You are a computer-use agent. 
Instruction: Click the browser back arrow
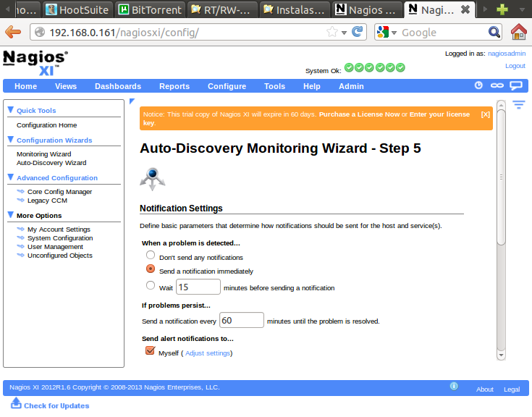(13, 32)
